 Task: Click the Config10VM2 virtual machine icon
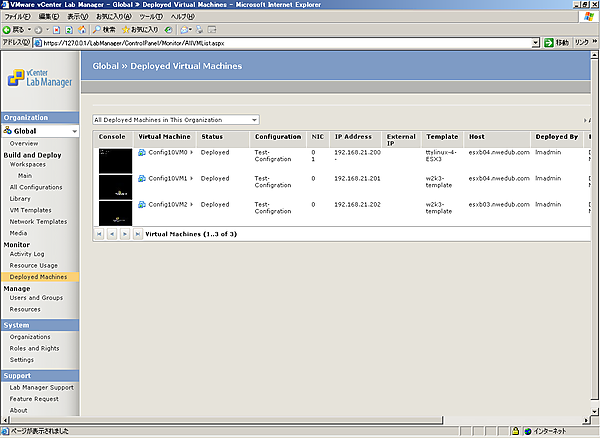click(x=142, y=205)
